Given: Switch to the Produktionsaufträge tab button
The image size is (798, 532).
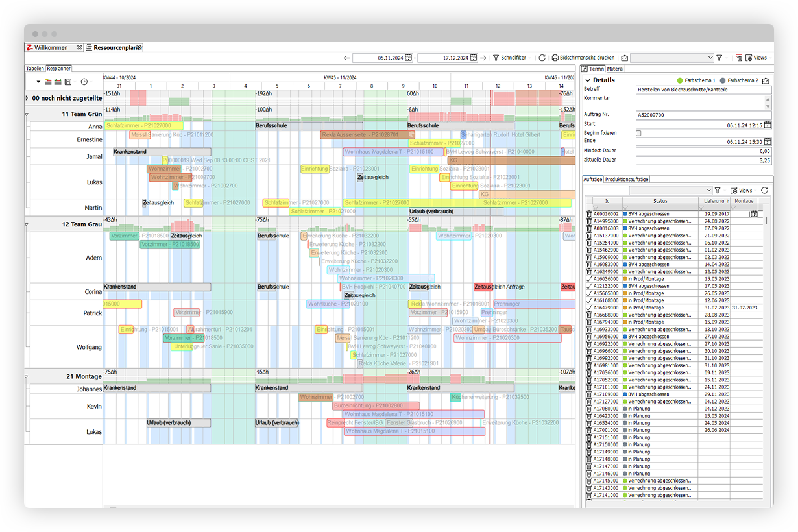Looking at the screenshot, I should [x=626, y=179].
